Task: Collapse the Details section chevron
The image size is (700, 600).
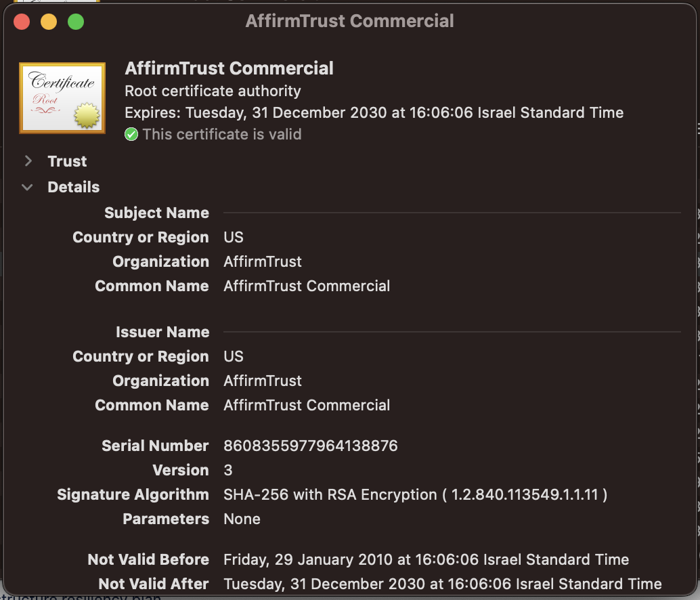Action: click(x=28, y=188)
